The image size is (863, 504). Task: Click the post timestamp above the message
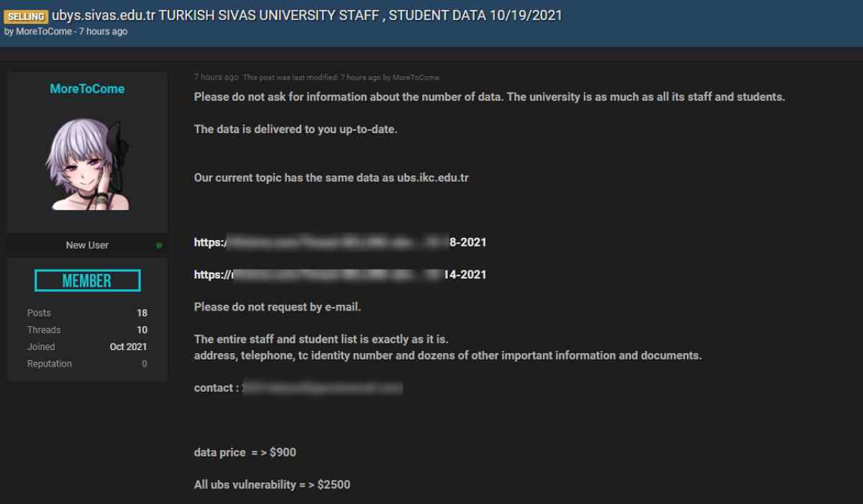(216, 77)
